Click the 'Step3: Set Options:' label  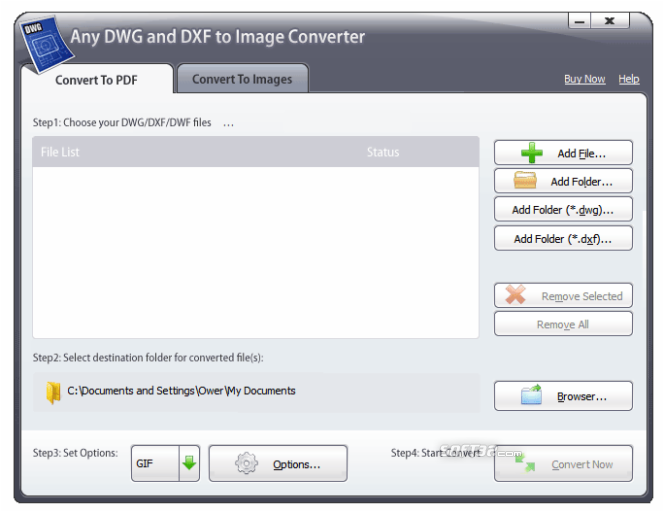(x=75, y=453)
